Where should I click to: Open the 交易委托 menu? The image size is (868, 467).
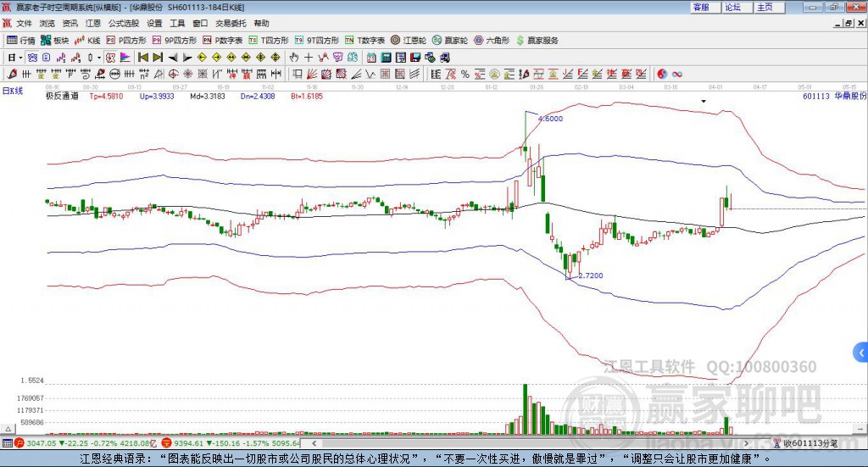[x=231, y=23]
